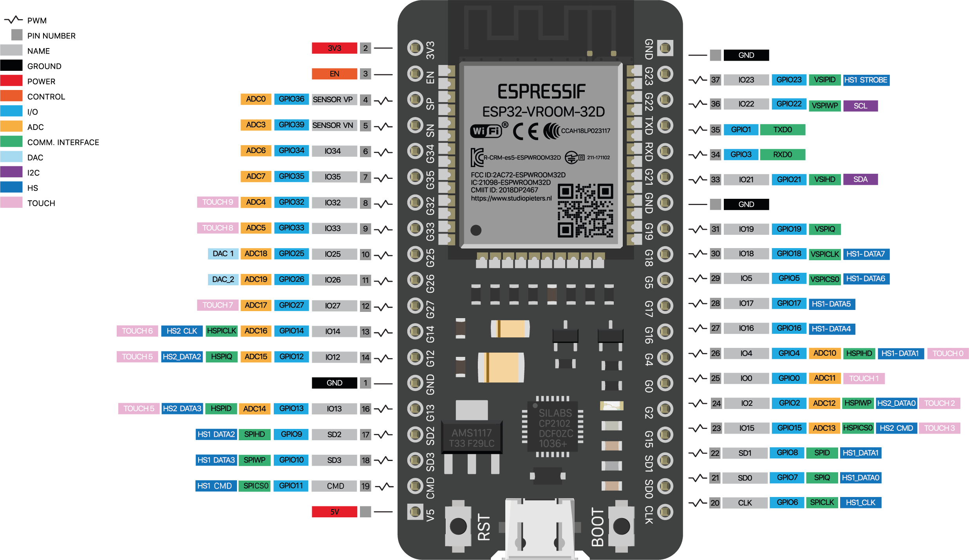Image resolution: width=969 pixels, height=560 pixels.
Task: Click the V5 solder pad on the board
Action: pos(415,511)
